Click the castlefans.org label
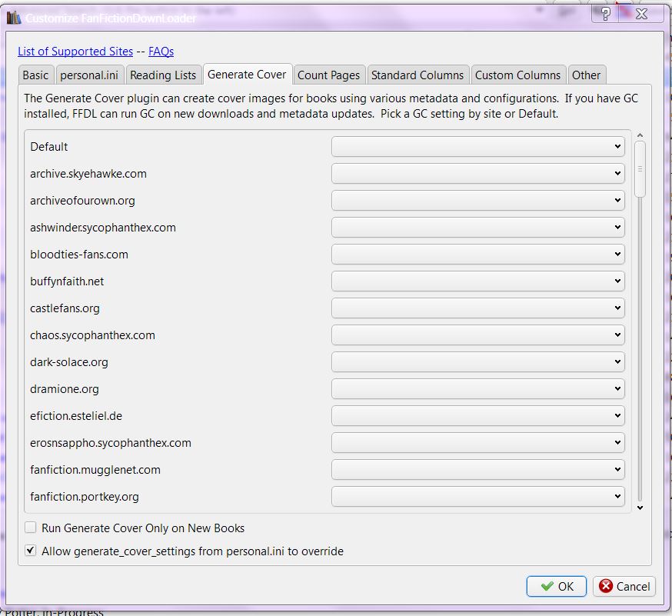The height and width of the screenshot is (616, 672). (x=65, y=308)
